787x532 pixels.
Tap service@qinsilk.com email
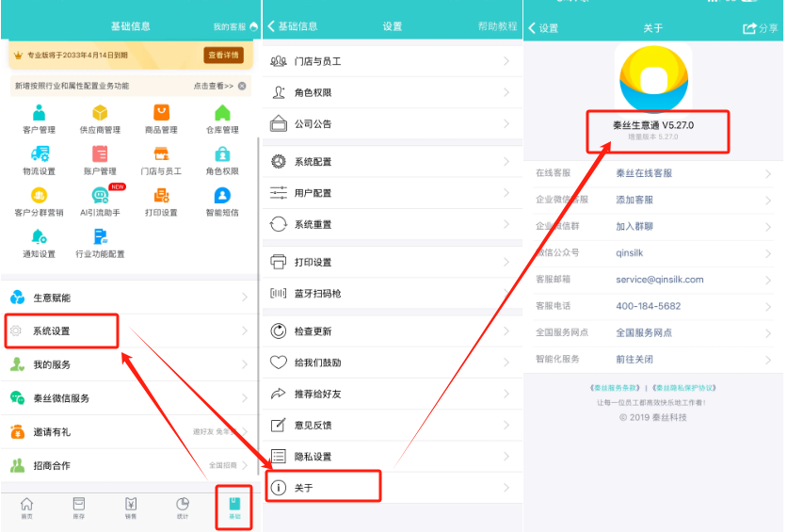pyautogui.click(x=660, y=280)
